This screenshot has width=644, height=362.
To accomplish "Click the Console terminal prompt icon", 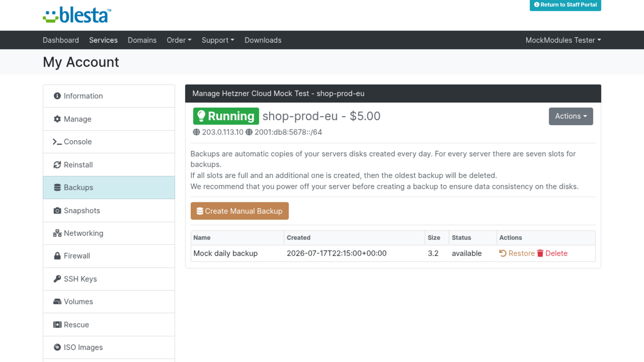I will pos(57,142).
